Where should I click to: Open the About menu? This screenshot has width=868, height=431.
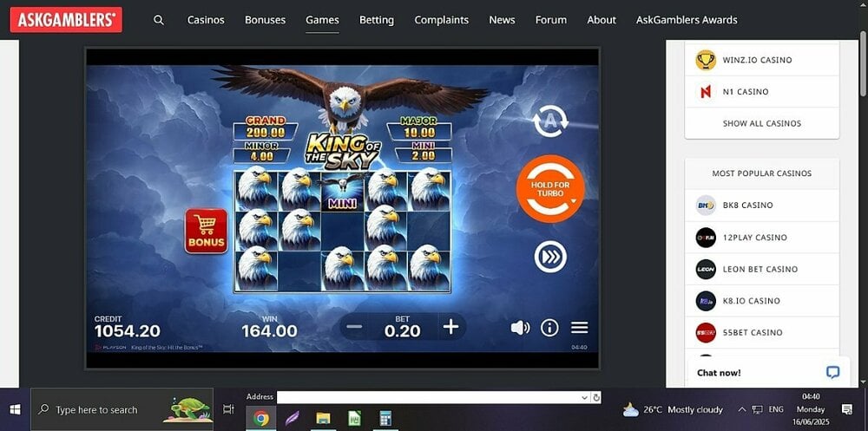tap(602, 20)
